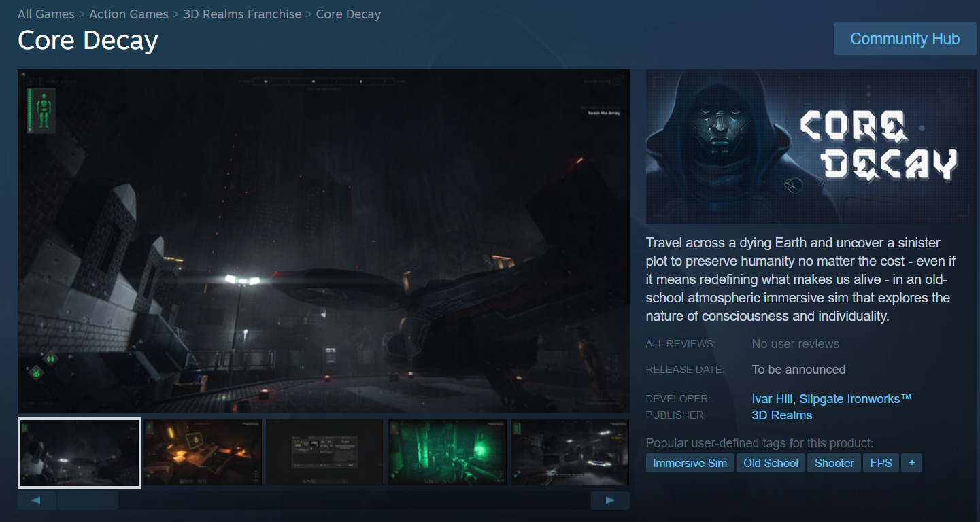The width and height of the screenshot is (980, 522).
Task: Click the 'No user reviews' text
Action: click(x=796, y=344)
